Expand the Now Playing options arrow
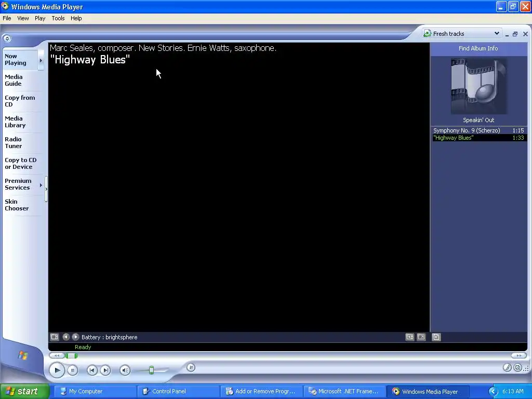The width and height of the screenshot is (532, 399). tap(41, 60)
